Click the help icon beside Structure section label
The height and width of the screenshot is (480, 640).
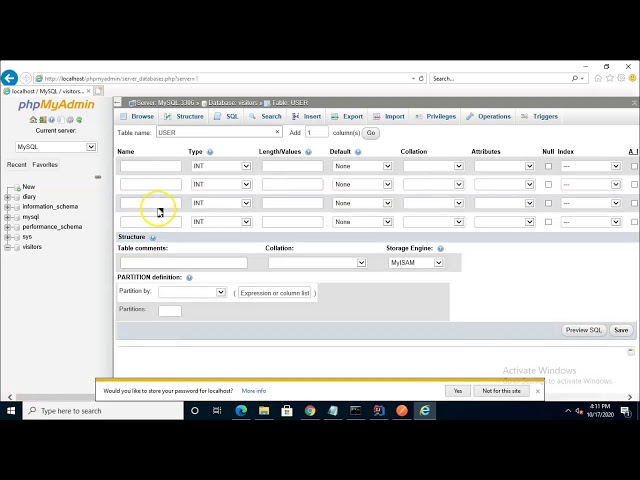[153, 238]
